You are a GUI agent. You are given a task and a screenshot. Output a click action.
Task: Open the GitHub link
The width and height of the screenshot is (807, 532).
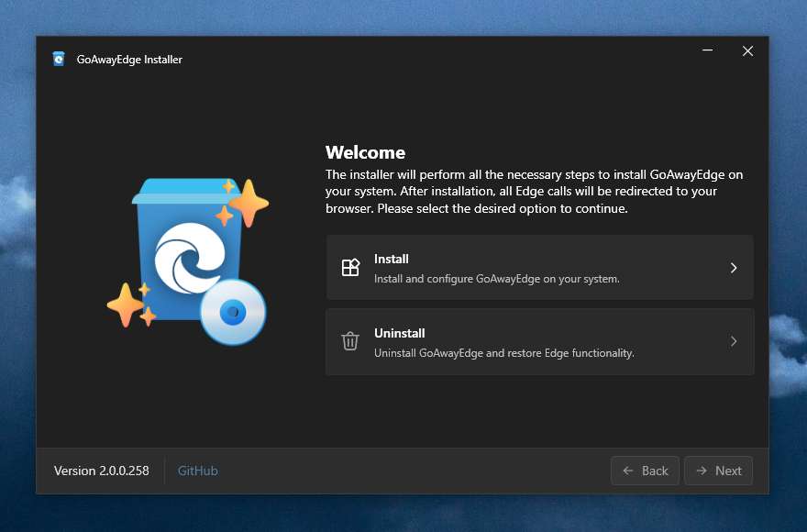(198, 471)
